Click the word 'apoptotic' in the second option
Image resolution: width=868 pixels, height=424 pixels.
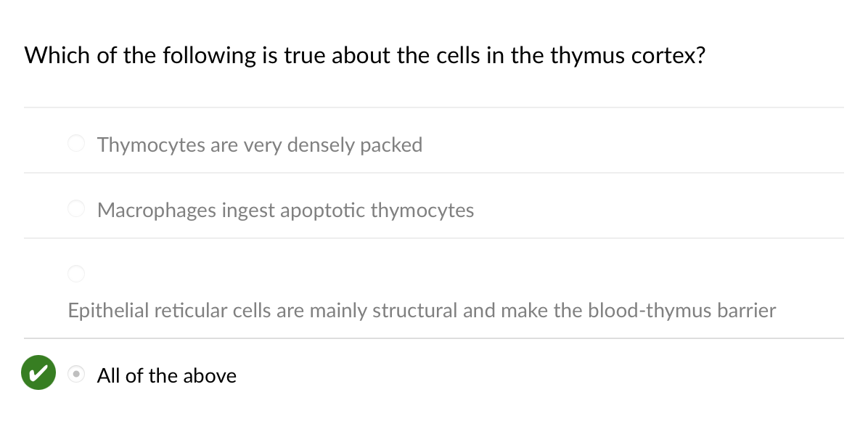(323, 211)
